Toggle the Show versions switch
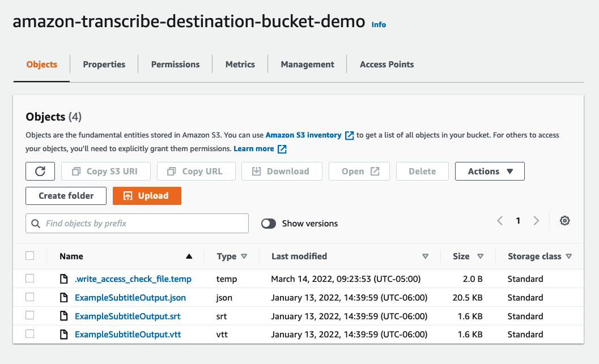599x364 pixels. click(x=269, y=224)
